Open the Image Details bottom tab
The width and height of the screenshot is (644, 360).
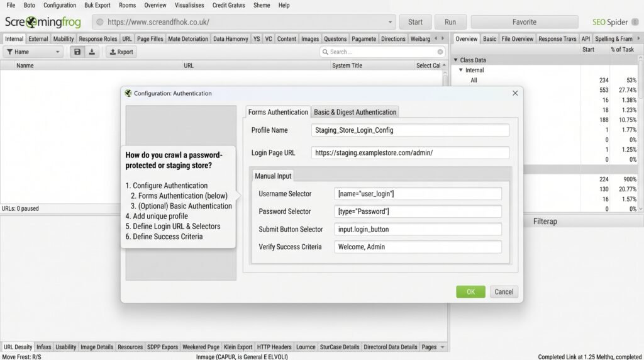(x=96, y=347)
